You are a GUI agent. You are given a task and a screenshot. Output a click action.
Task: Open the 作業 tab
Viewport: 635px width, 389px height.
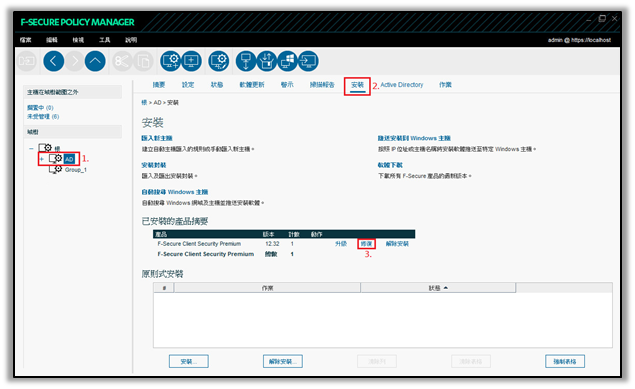tap(445, 85)
